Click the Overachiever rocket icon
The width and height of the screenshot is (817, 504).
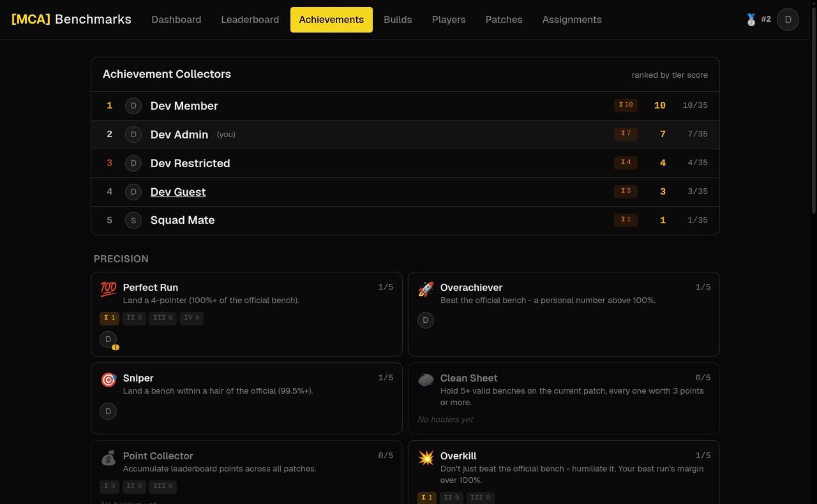(x=426, y=289)
